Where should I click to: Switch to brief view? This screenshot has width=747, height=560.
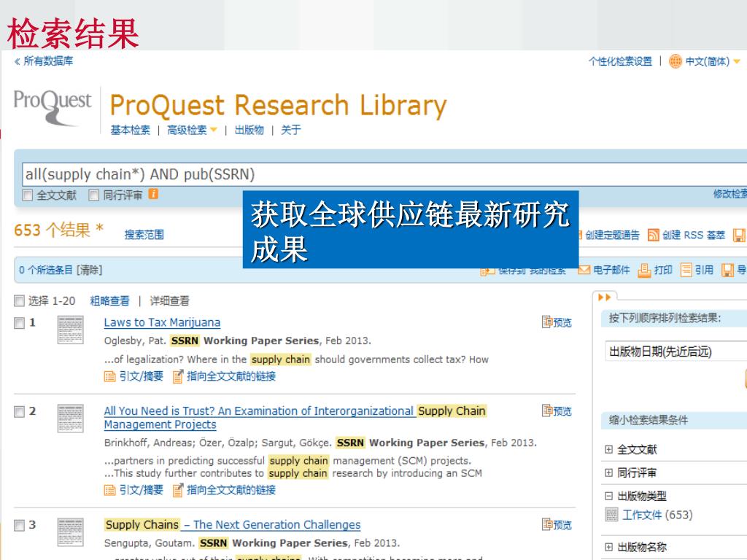point(109,301)
